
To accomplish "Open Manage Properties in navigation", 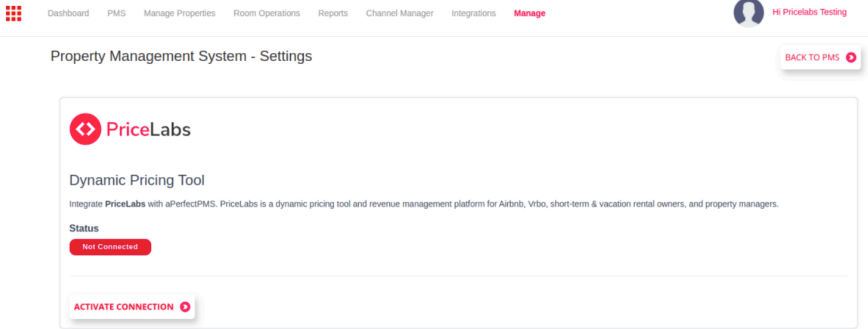I will tap(180, 13).
